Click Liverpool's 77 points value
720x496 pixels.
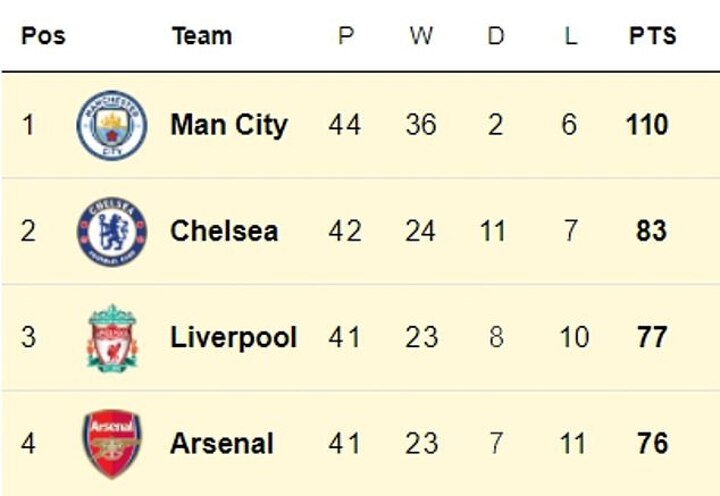pos(652,337)
